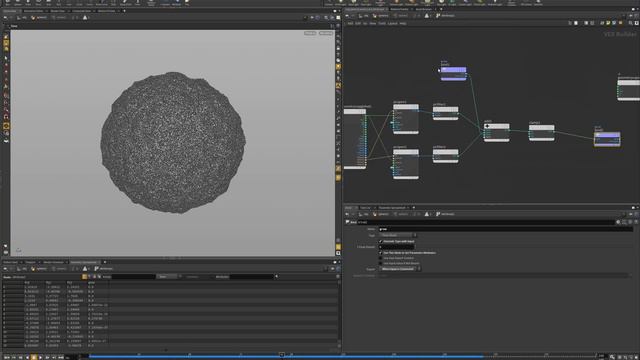Go back in spreadsheet pane path bar
This screenshot has height=360, width=640.
click(x=5, y=269)
